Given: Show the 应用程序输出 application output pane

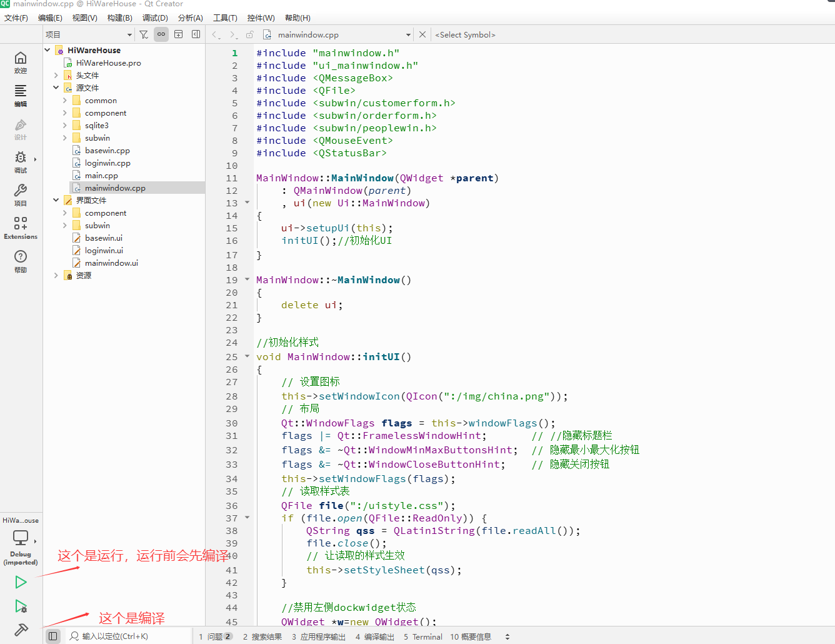Looking at the screenshot, I should (319, 636).
